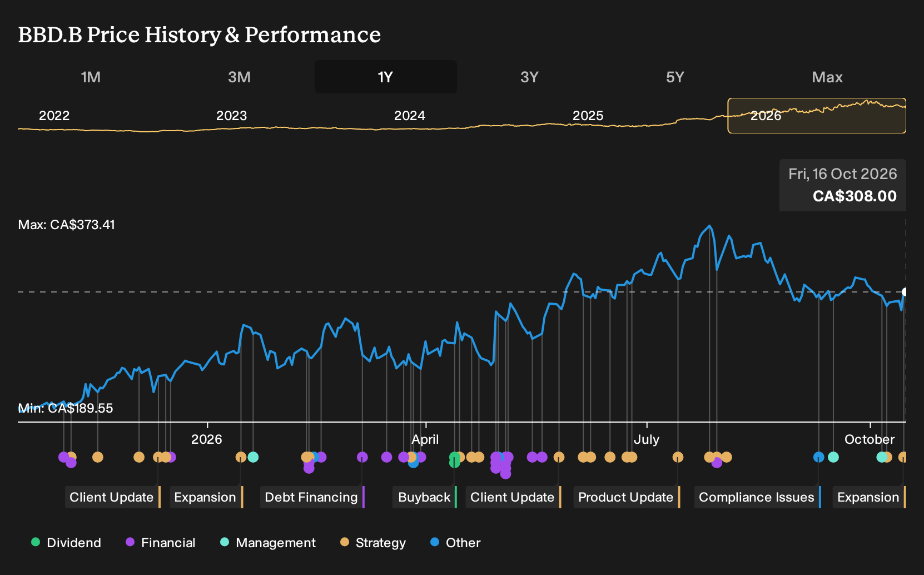Open Buyback event label
This screenshot has width=924, height=575.
425,497
